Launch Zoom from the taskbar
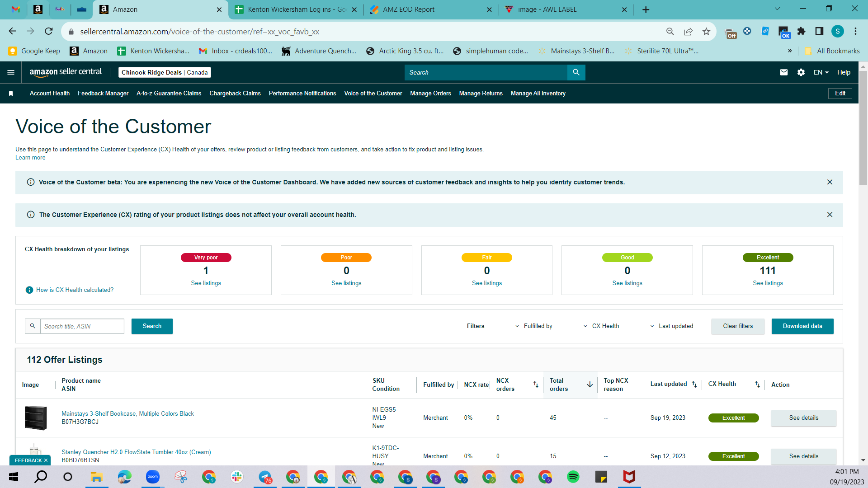This screenshot has width=868, height=488. click(x=153, y=477)
